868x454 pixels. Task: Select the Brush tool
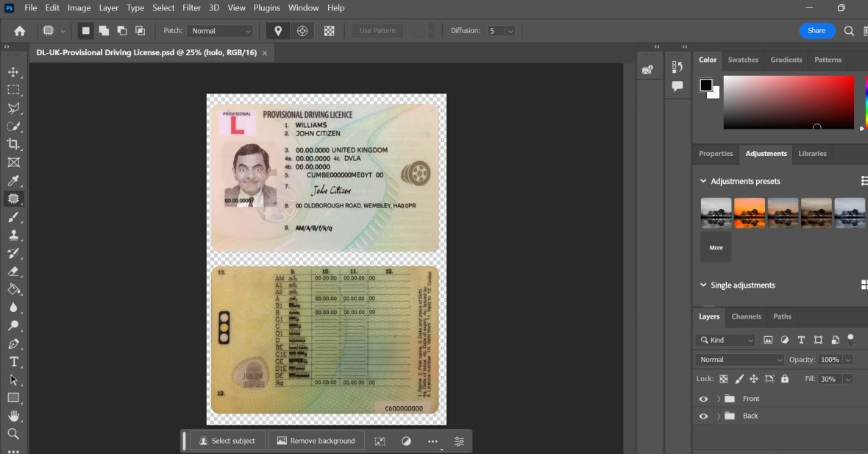point(15,217)
